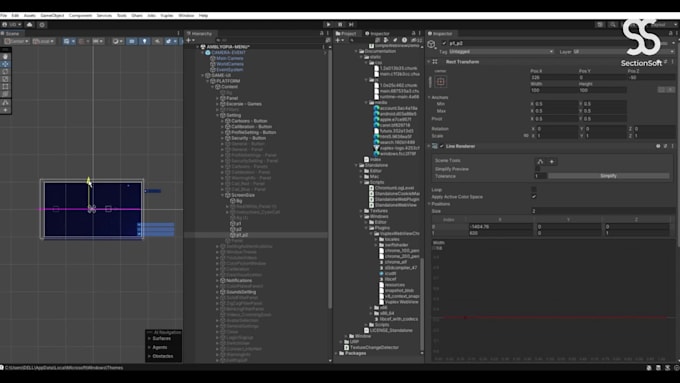Open the Tag dropdown
680x383 pixels.
pyautogui.click(x=501, y=52)
